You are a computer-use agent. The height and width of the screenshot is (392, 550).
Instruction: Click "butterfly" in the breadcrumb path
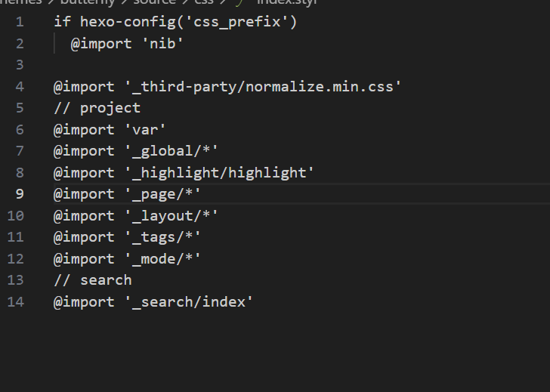[87, 2]
